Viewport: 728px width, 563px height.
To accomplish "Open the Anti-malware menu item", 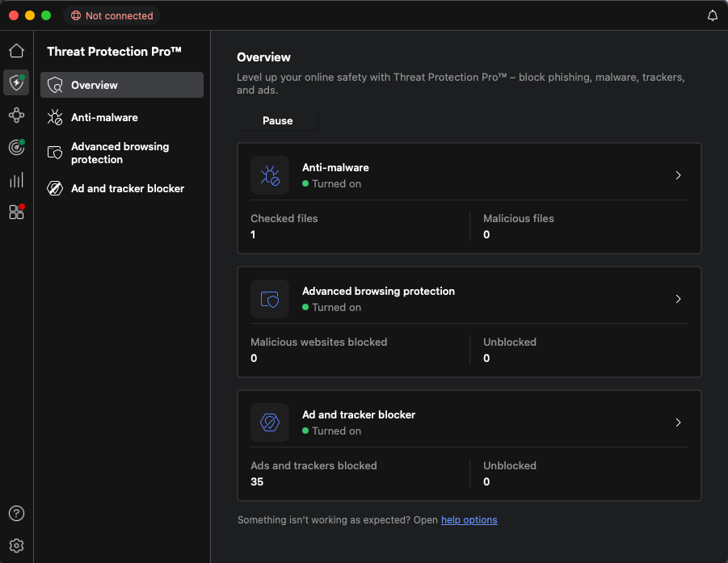I will (122, 117).
